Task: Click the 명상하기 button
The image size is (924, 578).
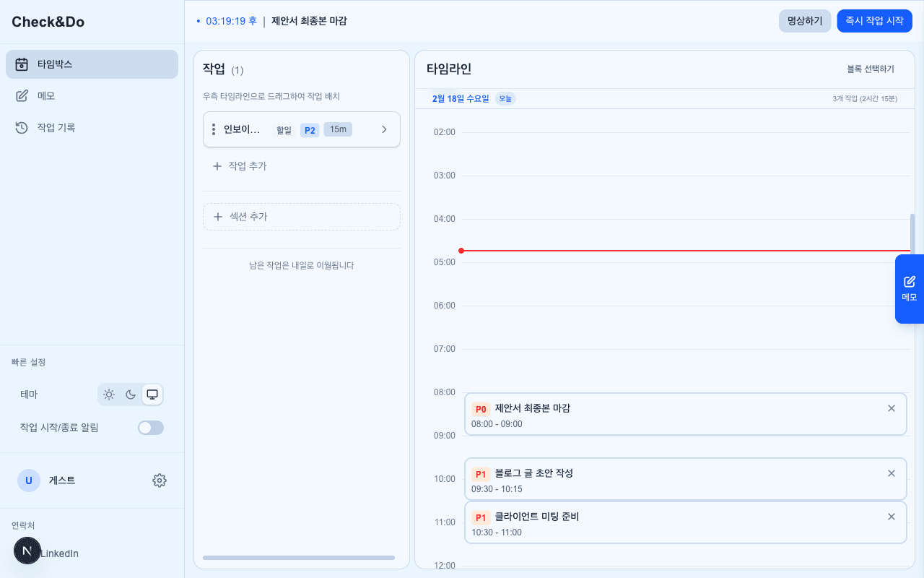Action: click(805, 21)
